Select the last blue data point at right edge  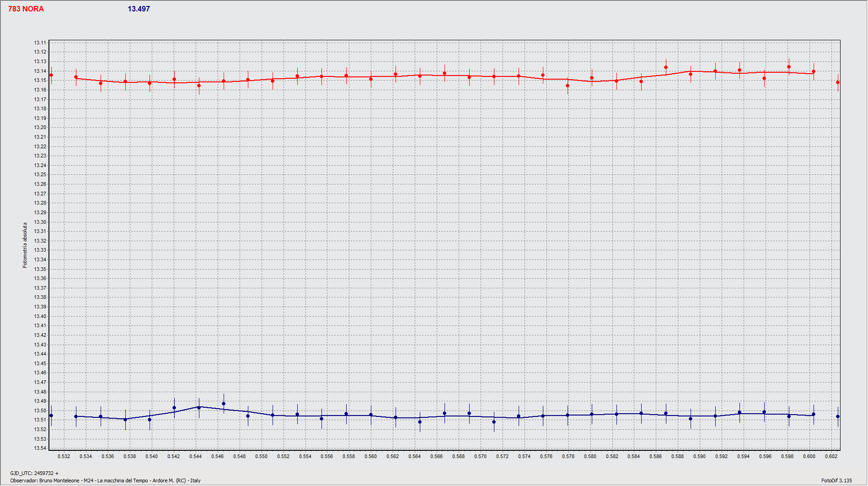(x=838, y=416)
